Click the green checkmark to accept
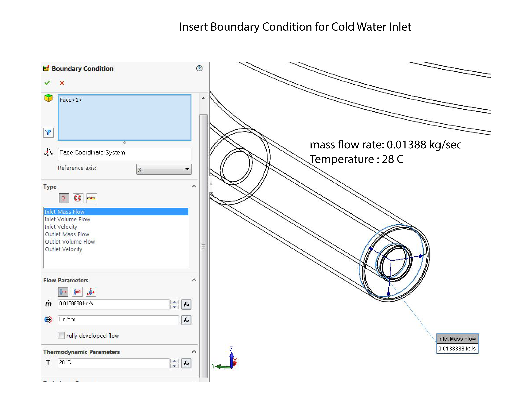Screen dimensions: 532x411 pos(47,83)
